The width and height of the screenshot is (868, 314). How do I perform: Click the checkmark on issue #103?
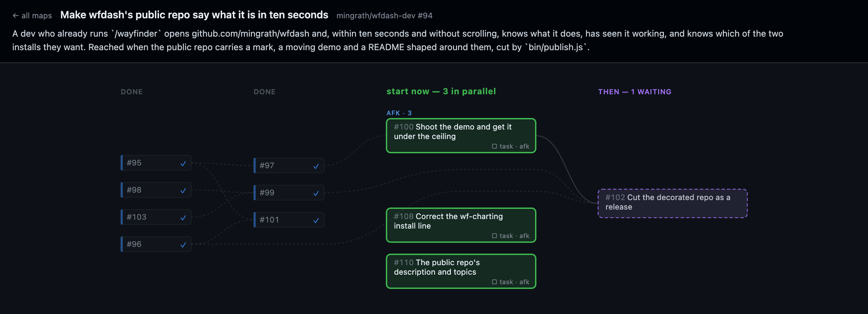click(183, 218)
